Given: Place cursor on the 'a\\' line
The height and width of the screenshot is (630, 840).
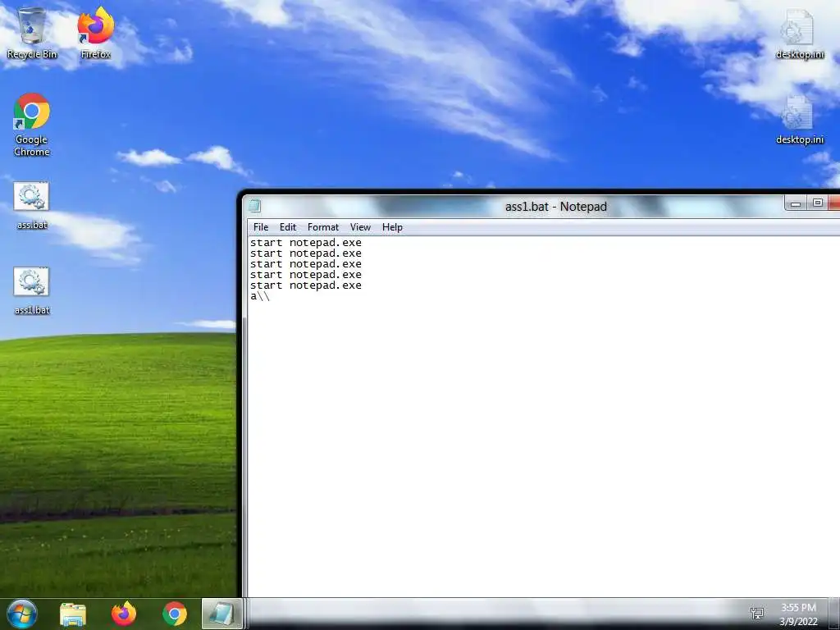Looking at the screenshot, I should tap(260, 296).
